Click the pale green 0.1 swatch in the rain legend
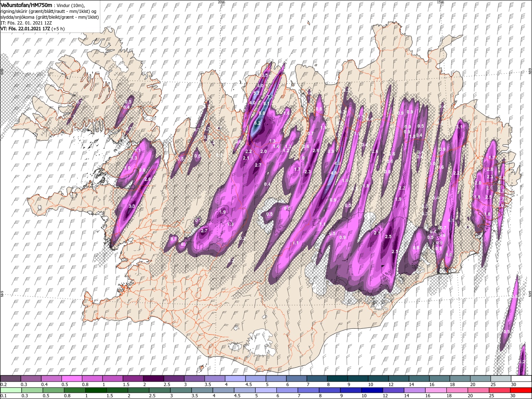Screen dimensions: 532x399 [11, 390]
